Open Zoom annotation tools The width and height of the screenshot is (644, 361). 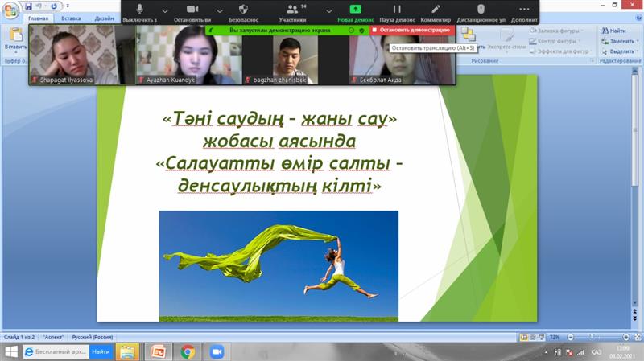click(x=436, y=10)
